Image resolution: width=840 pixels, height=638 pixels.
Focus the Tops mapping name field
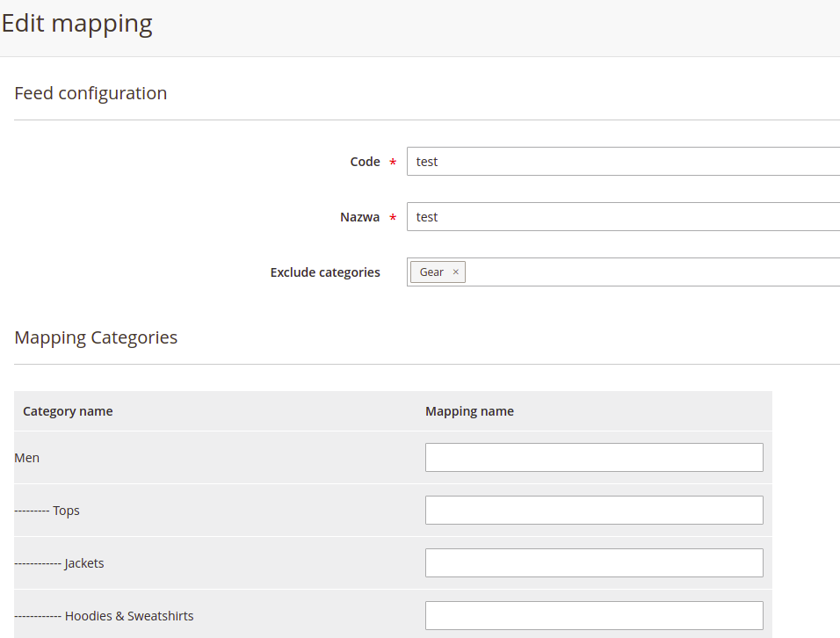pyautogui.click(x=594, y=510)
